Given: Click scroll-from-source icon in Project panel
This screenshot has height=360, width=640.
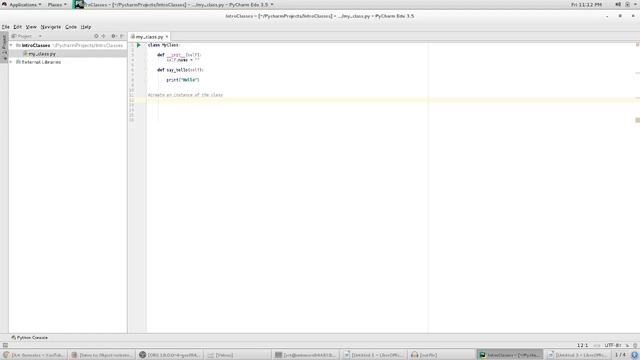Looking at the screenshot, I should tap(96, 36).
